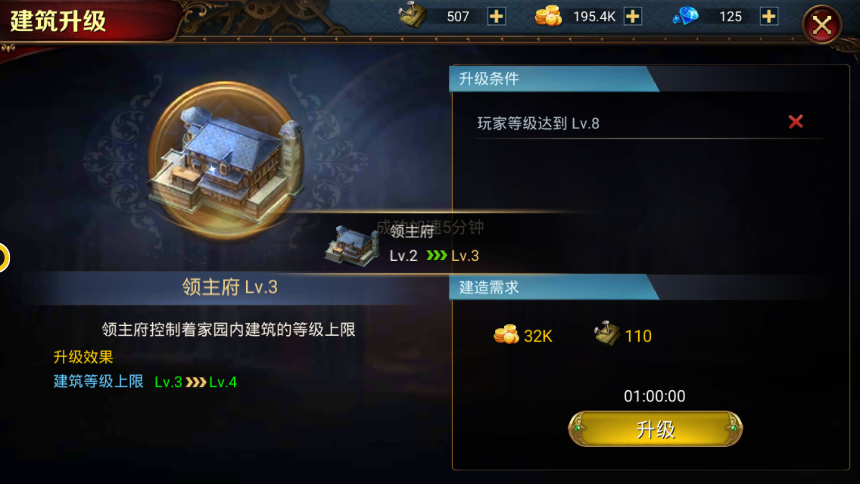Tap the large Lord's Mansion building medallion

pos(226,160)
